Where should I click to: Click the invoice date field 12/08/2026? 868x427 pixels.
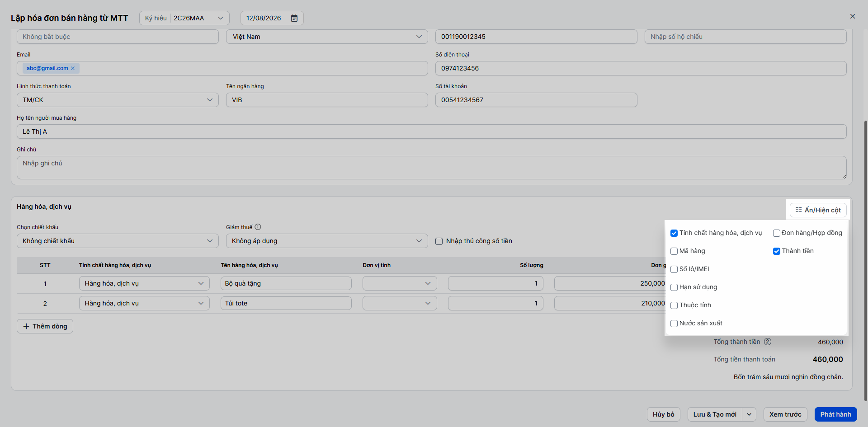point(272,18)
